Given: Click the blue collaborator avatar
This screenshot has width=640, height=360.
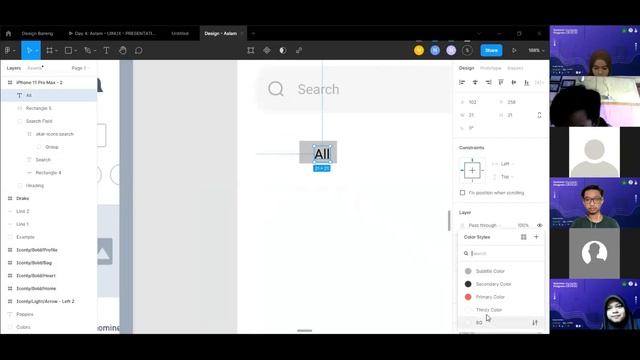Looking at the screenshot, I should click(x=435, y=50).
